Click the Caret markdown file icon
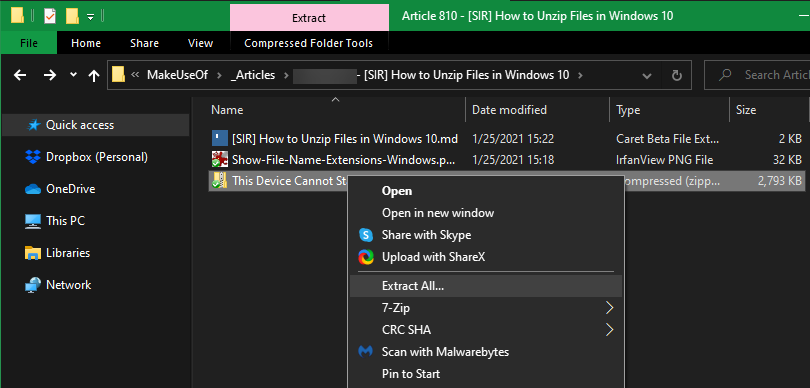The width and height of the screenshot is (810, 388). (x=220, y=138)
